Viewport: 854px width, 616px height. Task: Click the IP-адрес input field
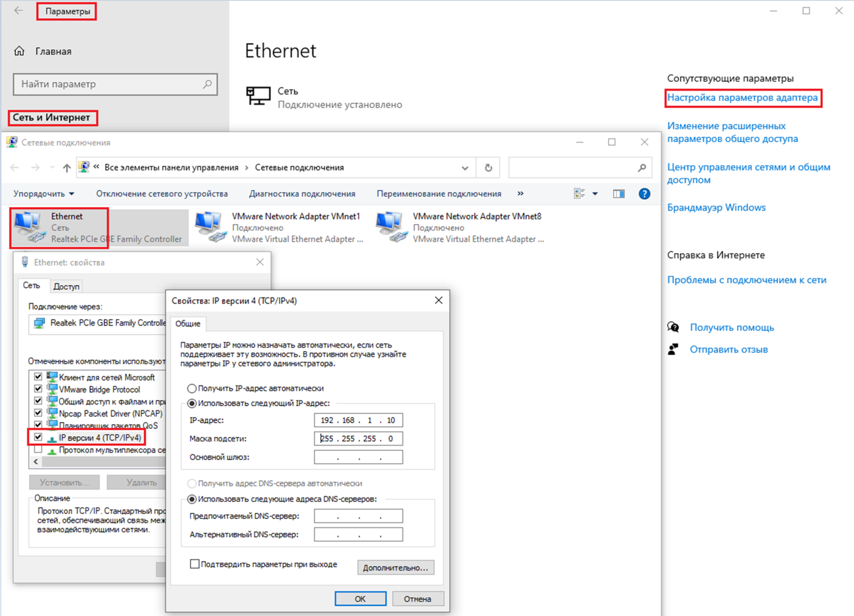click(x=358, y=420)
